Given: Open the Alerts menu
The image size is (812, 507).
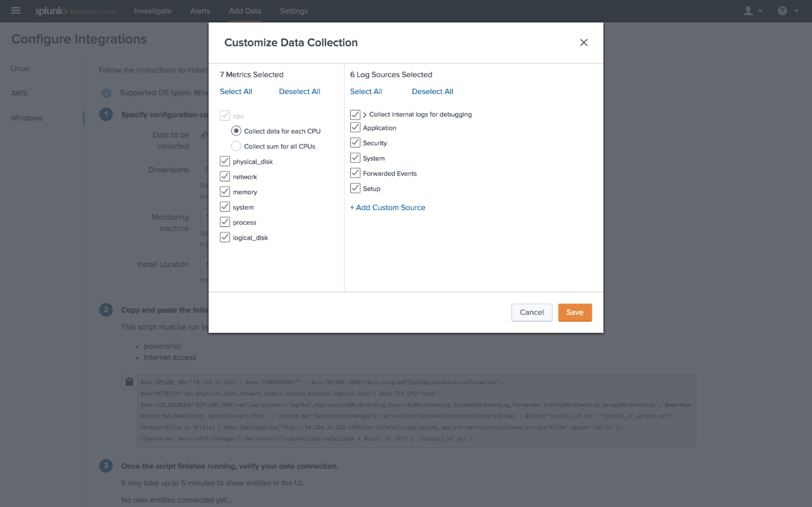Looking at the screenshot, I should [x=200, y=11].
